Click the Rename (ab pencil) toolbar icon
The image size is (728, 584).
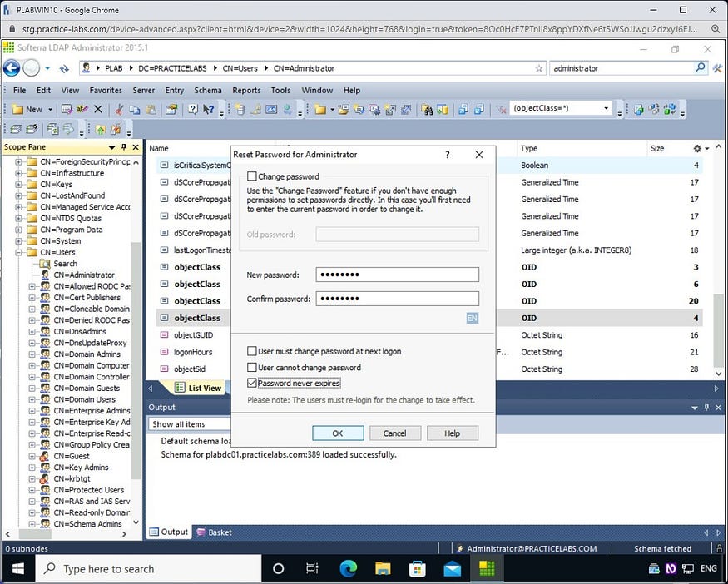[x=82, y=109]
